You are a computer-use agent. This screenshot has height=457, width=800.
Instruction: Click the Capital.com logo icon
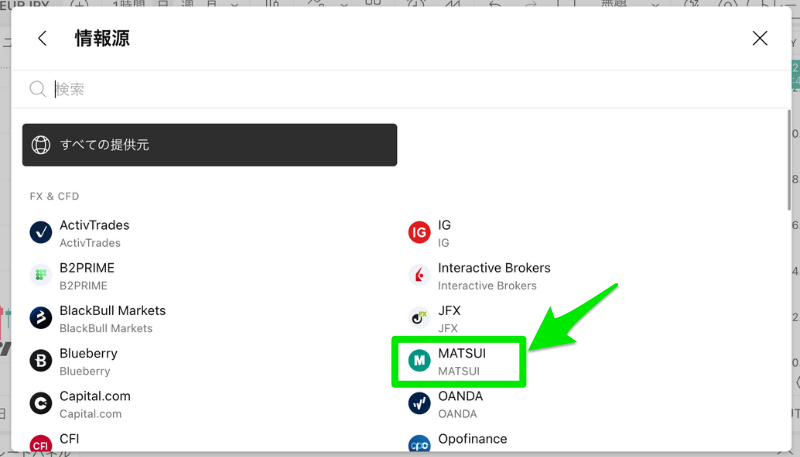click(x=41, y=404)
